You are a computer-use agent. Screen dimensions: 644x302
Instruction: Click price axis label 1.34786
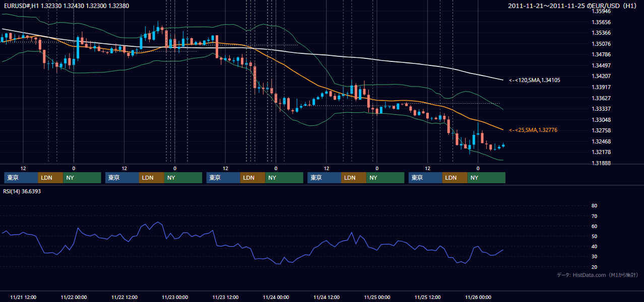click(x=601, y=54)
